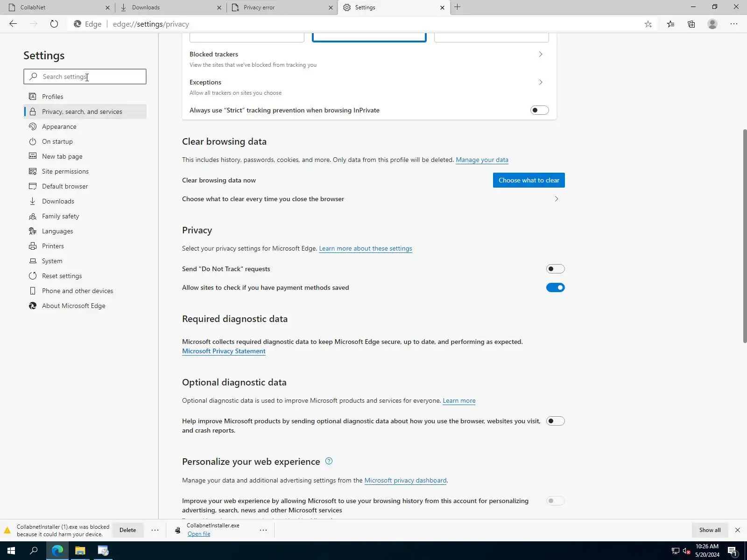
Task: Open the Favorites list icon
Action: [x=670, y=24]
